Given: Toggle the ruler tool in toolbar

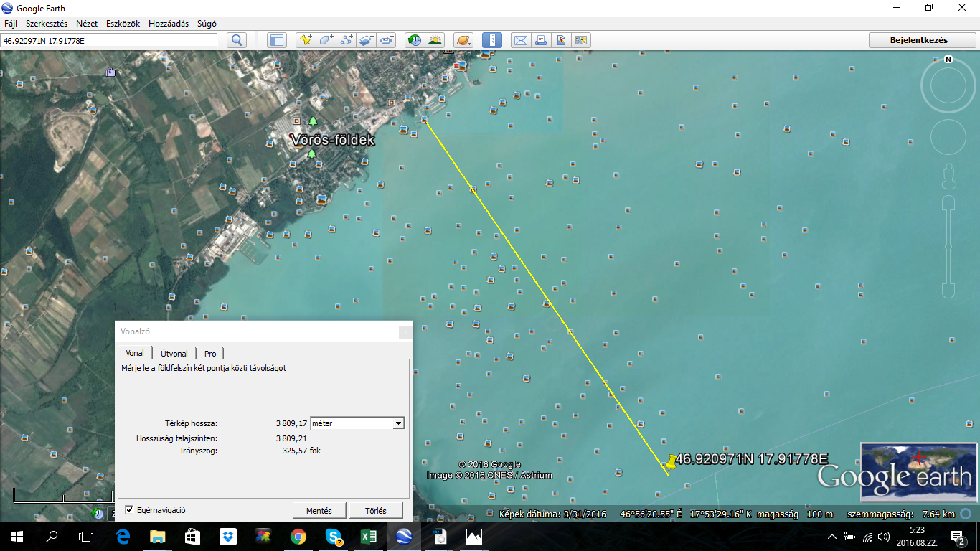Looking at the screenshot, I should [491, 40].
